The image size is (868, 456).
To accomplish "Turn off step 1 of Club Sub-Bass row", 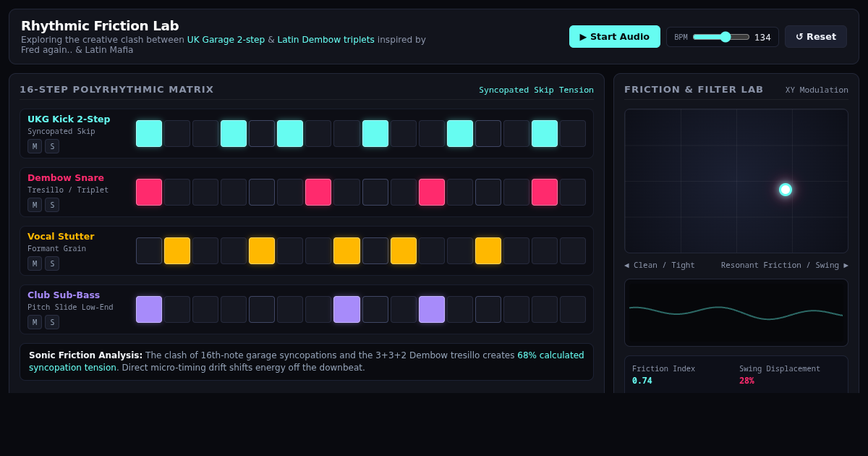I will 149,310.
